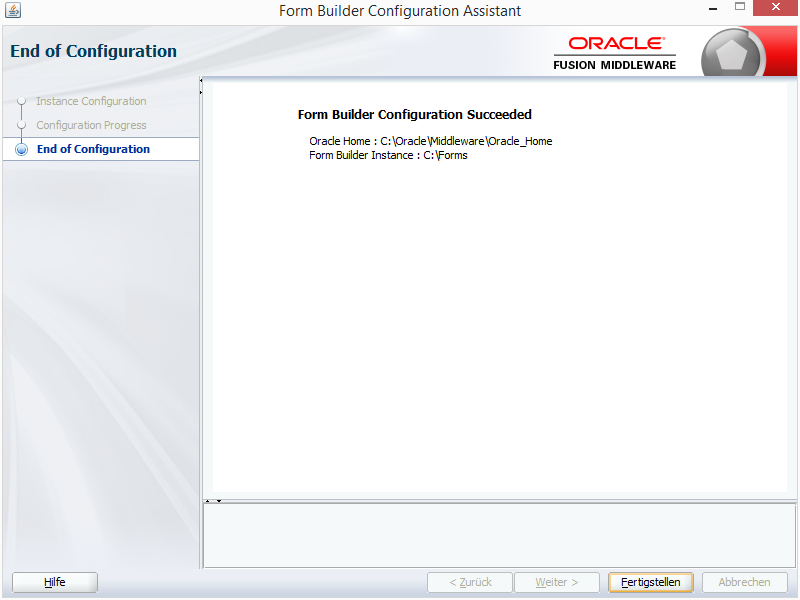Click the disabled Zurück button

click(x=470, y=582)
